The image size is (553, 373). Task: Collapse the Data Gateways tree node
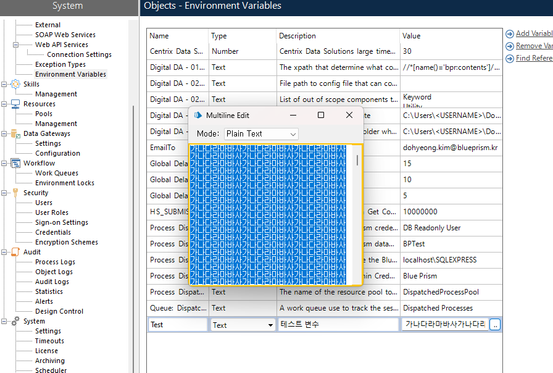click(4, 134)
